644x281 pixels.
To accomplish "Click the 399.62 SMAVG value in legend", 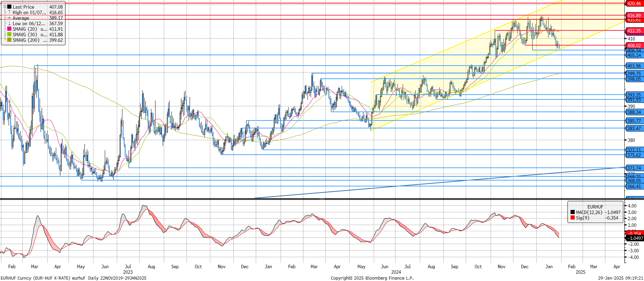I will tap(56, 40).
